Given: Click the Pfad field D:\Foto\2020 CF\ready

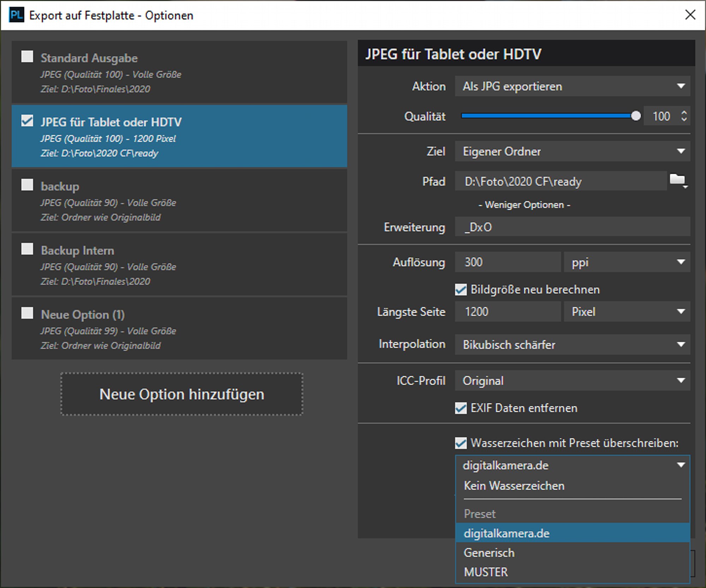Looking at the screenshot, I should [x=561, y=181].
